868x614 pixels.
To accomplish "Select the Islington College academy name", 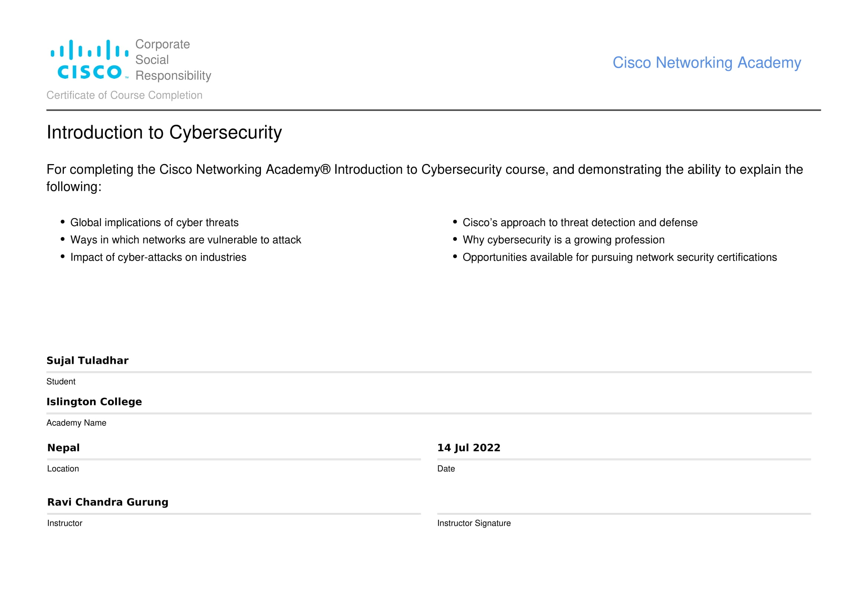I will point(94,402).
